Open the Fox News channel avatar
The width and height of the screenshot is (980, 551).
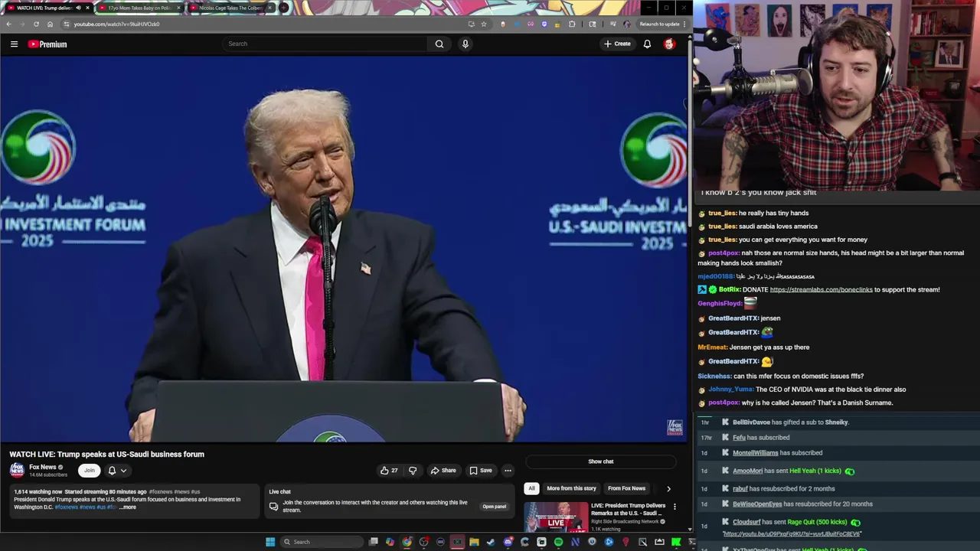(17, 470)
